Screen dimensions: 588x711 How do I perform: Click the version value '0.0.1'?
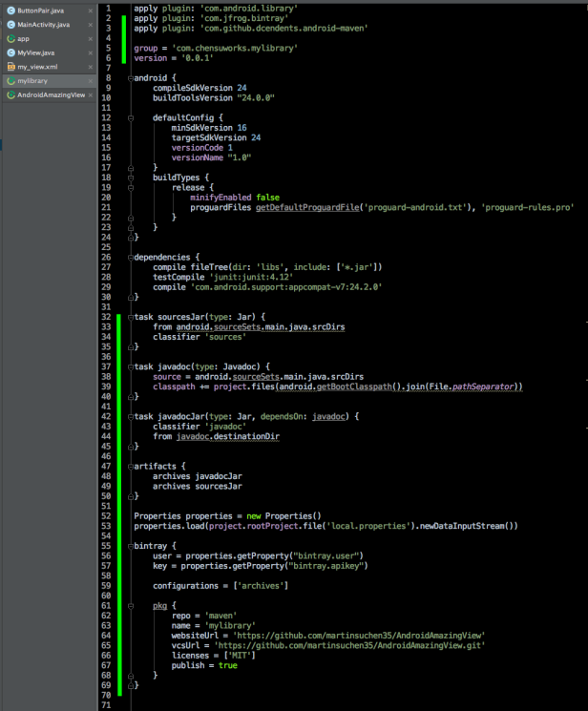(x=198, y=58)
